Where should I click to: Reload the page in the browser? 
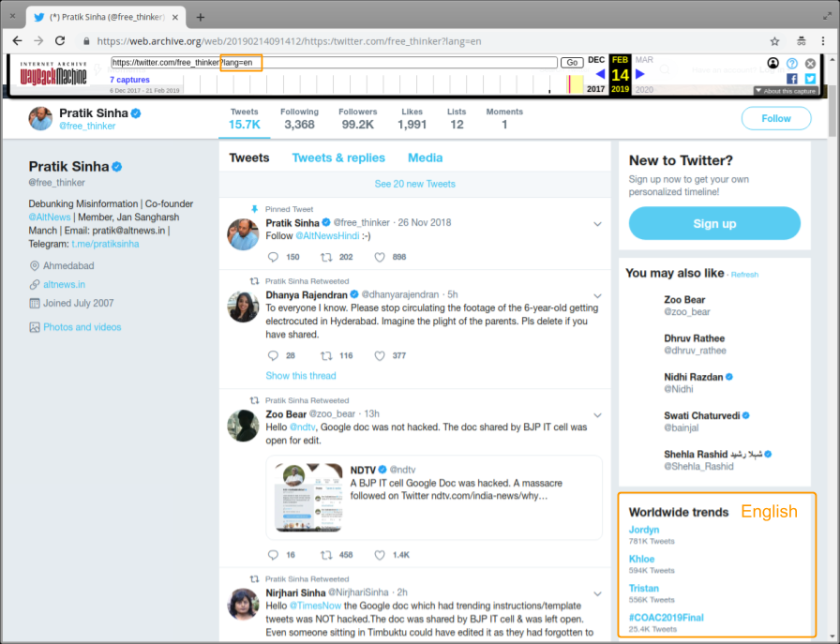(60, 40)
